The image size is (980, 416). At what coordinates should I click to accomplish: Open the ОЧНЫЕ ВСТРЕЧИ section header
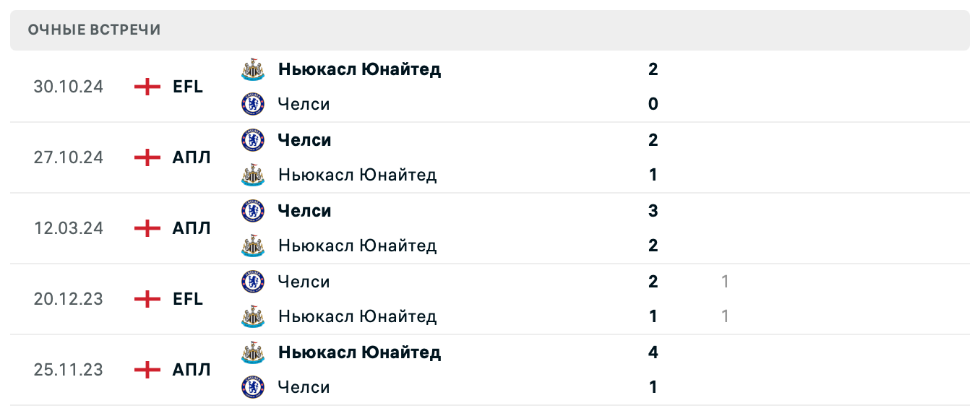[95, 30]
